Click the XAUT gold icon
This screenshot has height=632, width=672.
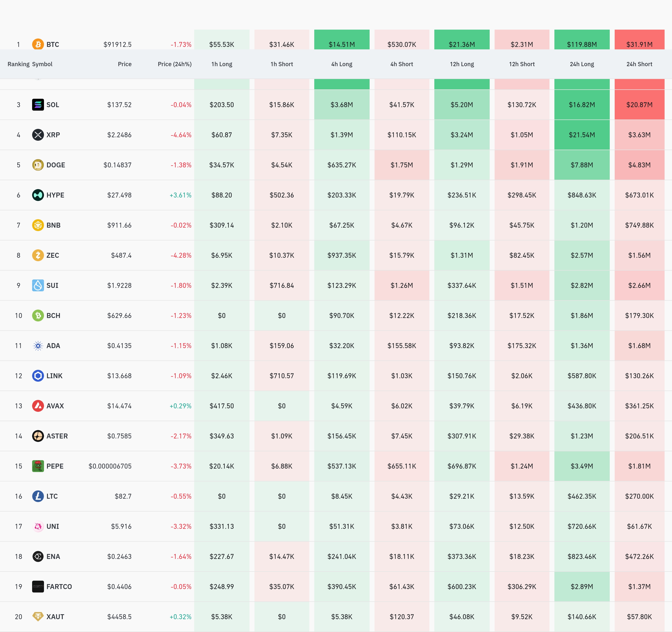tap(38, 616)
